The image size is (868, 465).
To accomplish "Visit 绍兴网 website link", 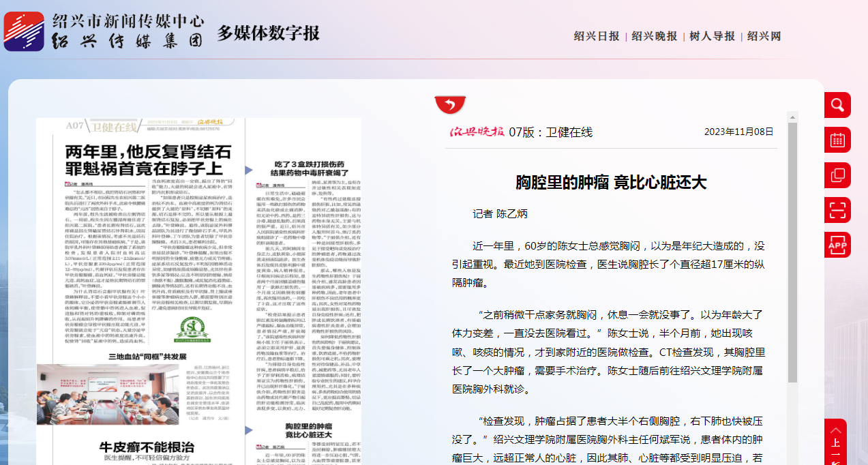I will (x=764, y=36).
